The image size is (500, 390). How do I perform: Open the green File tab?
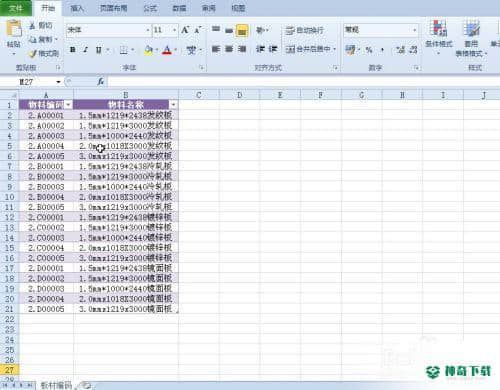tap(16, 8)
